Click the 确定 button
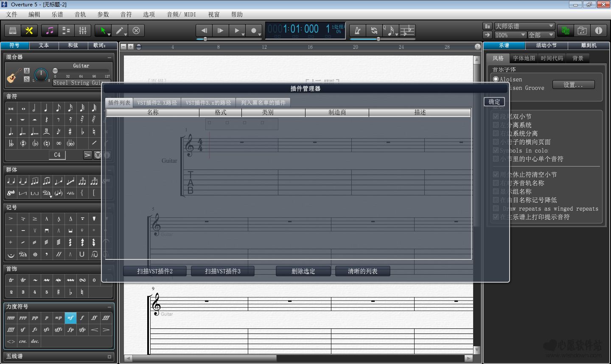611x364 pixels. pos(494,102)
